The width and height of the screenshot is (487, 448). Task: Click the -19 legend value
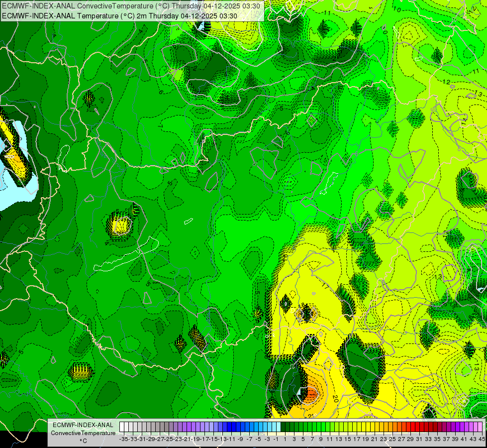pos(196,440)
